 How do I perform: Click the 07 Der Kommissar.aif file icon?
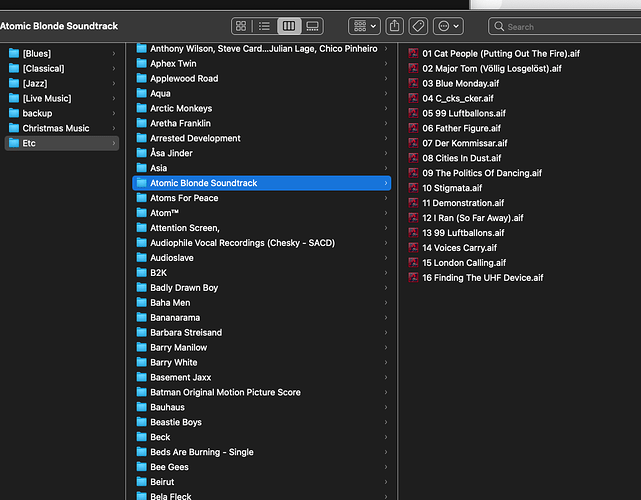pyautogui.click(x=413, y=143)
